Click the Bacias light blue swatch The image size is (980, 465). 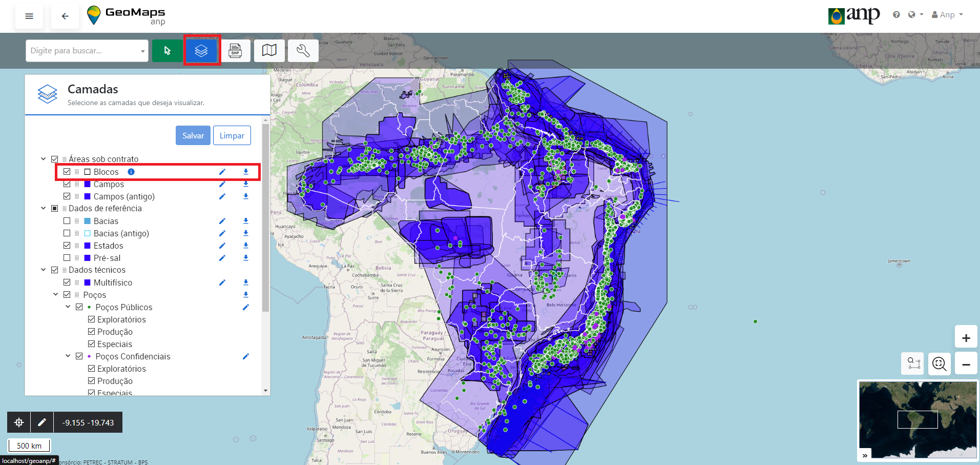pyautogui.click(x=88, y=221)
